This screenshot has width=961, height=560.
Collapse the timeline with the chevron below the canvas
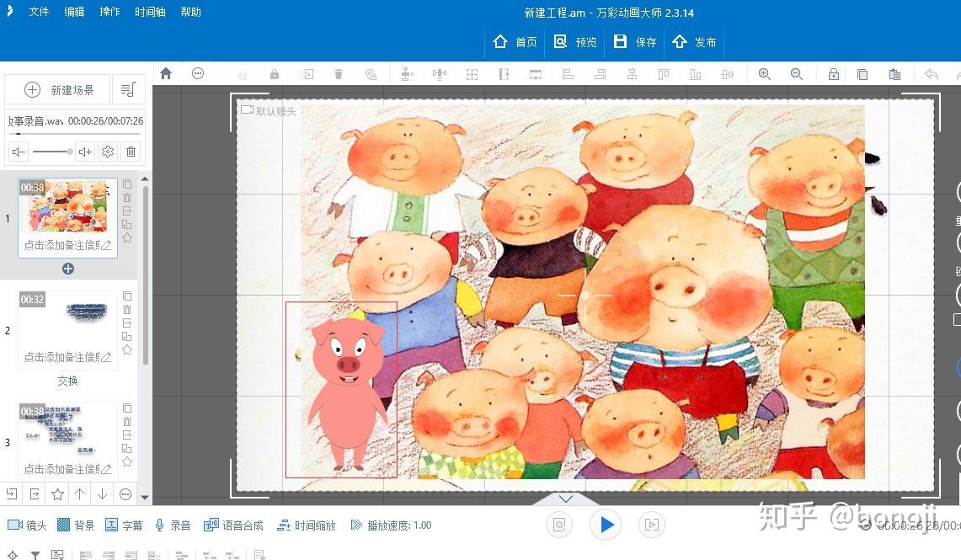[x=566, y=499]
